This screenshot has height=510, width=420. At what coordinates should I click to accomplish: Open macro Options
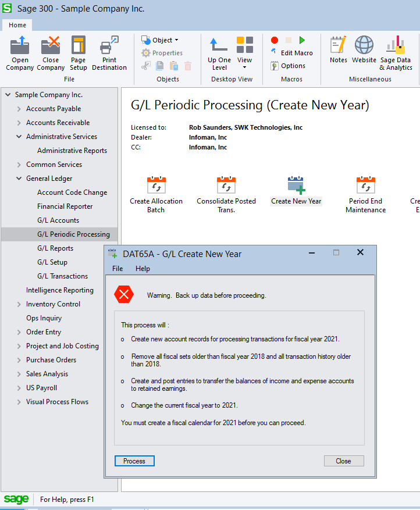click(288, 66)
